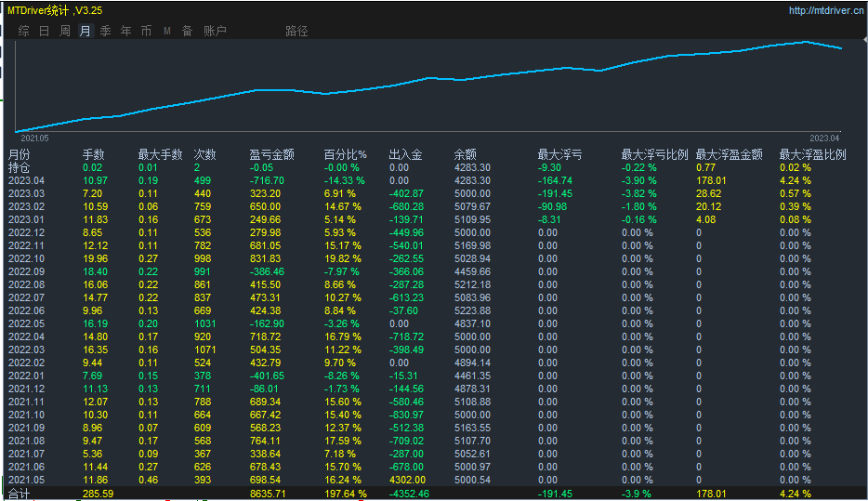Select the 2021.12 month row
The image size is (868, 501).
pos(27,389)
